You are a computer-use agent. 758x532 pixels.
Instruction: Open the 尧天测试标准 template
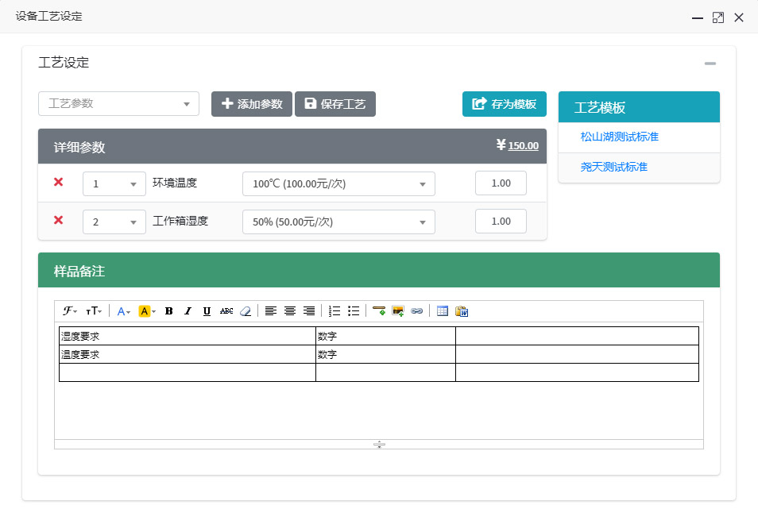[x=613, y=168]
